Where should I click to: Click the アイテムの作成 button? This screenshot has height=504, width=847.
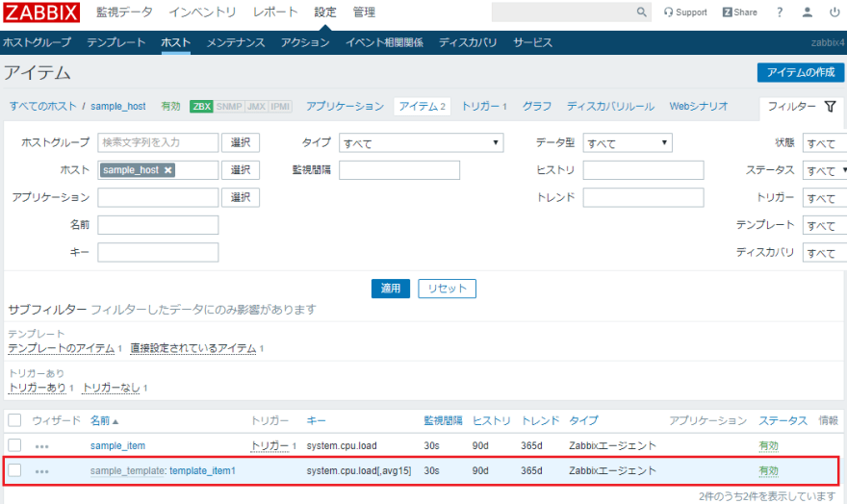tap(800, 73)
